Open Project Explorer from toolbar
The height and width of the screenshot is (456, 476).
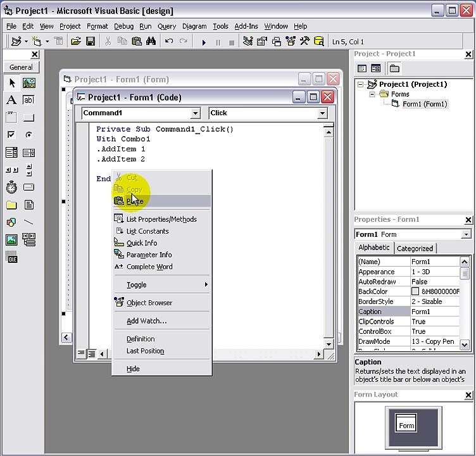(x=247, y=41)
